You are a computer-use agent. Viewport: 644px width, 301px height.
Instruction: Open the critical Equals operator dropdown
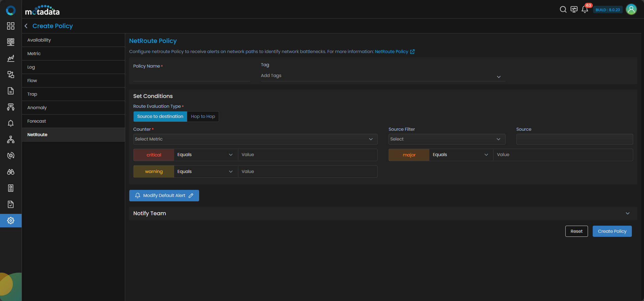(x=205, y=155)
